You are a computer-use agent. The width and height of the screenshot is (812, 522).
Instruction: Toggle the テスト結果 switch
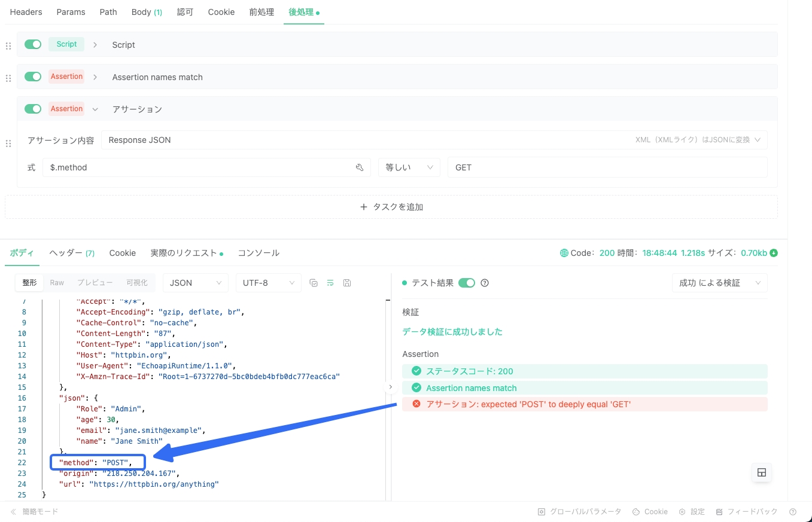(x=467, y=283)
